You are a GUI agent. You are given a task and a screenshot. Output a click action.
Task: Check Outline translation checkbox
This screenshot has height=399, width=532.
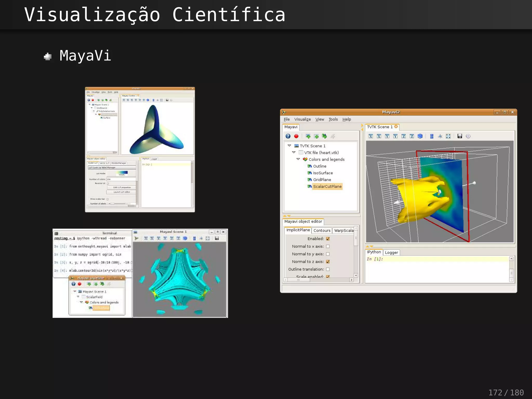[x=328, y=269]
